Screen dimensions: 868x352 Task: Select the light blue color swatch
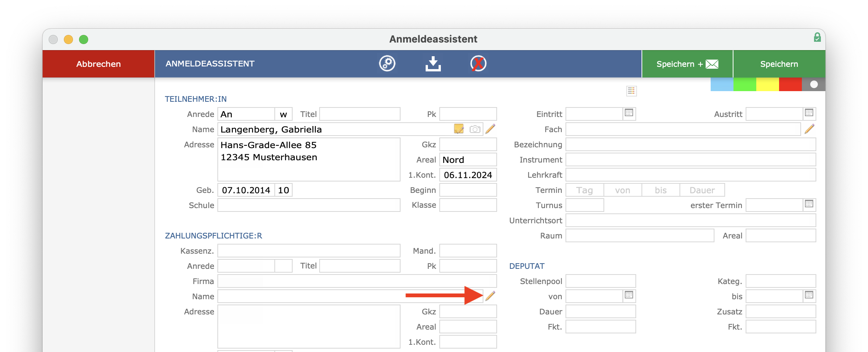722,84
